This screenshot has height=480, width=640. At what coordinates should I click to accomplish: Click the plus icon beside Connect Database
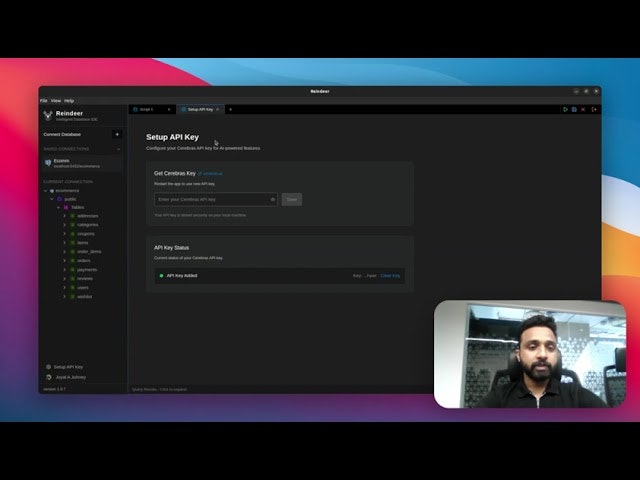117,134
